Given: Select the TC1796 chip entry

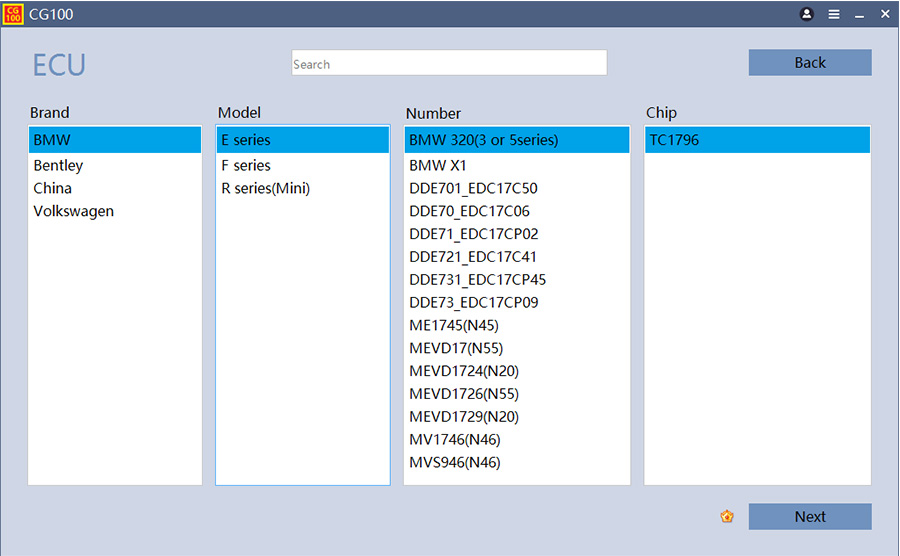Looking at the screenshot, I should click(x=674, y=140).
